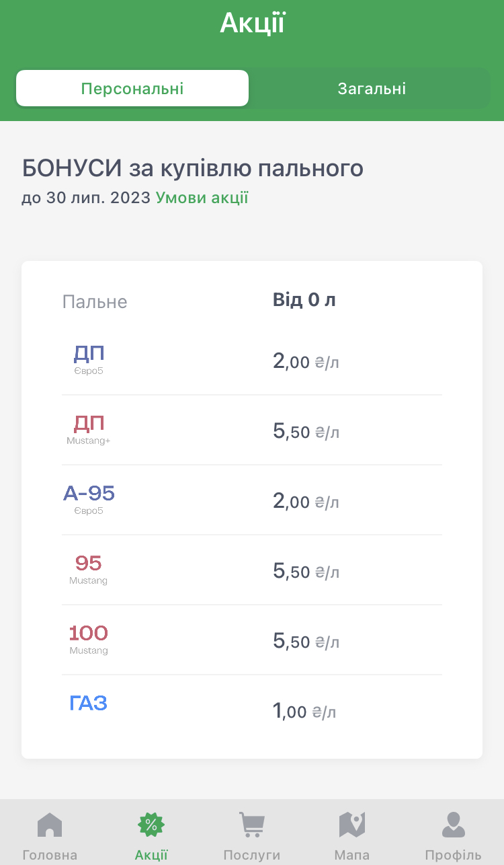Tap the ДП Євро5 fuel logo
This screenshot has height=865, width=504.
[x=89, y=359]
